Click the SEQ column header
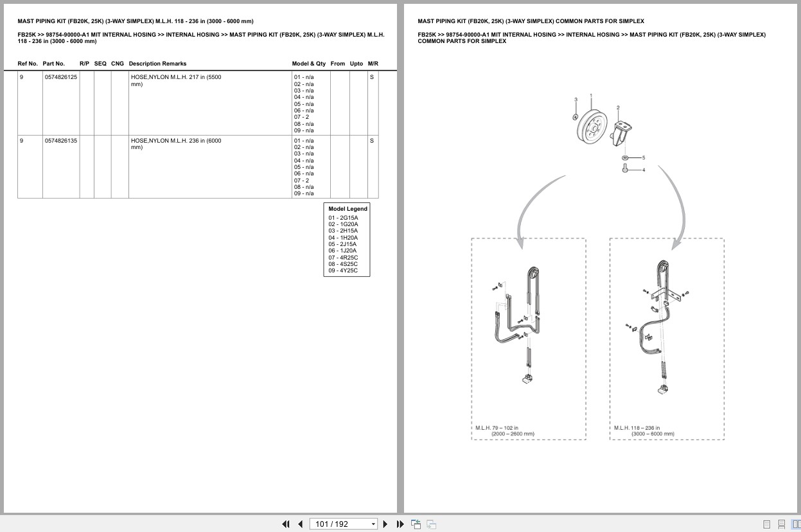This screenshot has height=532, width=801. [x=100, y=64]
